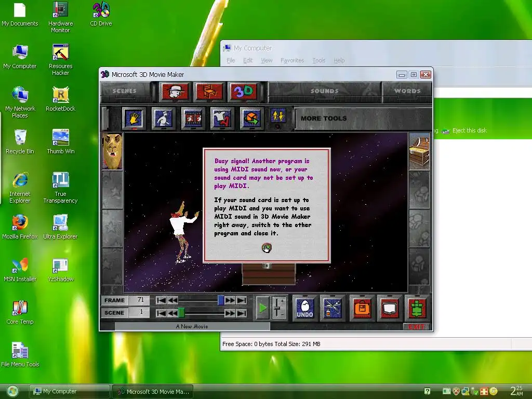Click Undo egg button
This screenshot has width=532, height=399.
click(304, 308)
